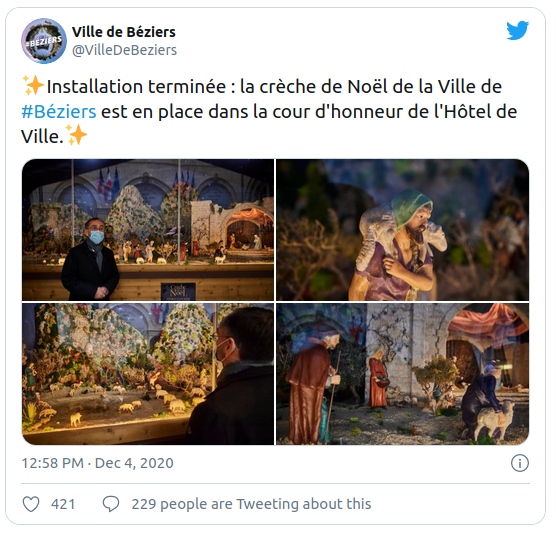Image resolution: width=556 pixels, height=535 pixels.
Task: Click the speech bubble reply icon
Action: 111,504
